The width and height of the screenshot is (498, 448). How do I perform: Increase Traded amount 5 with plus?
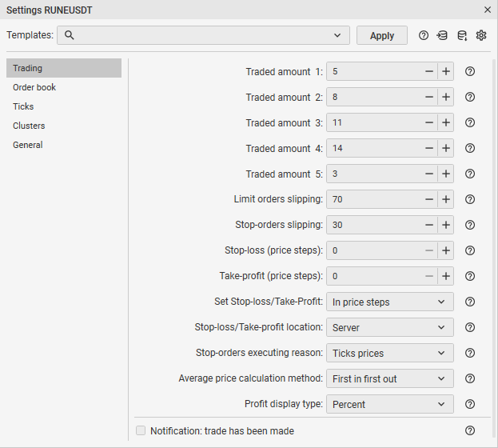445,174
